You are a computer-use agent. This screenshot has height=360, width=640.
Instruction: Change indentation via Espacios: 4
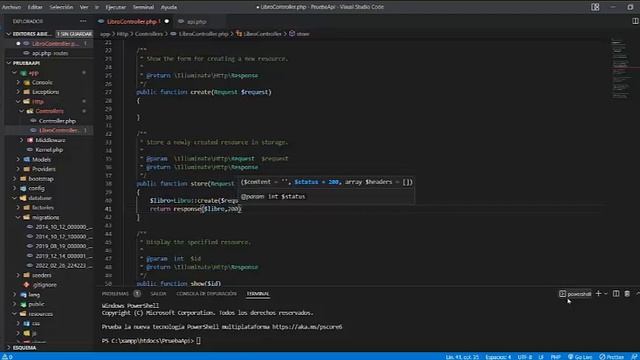(x=498, y=357)
